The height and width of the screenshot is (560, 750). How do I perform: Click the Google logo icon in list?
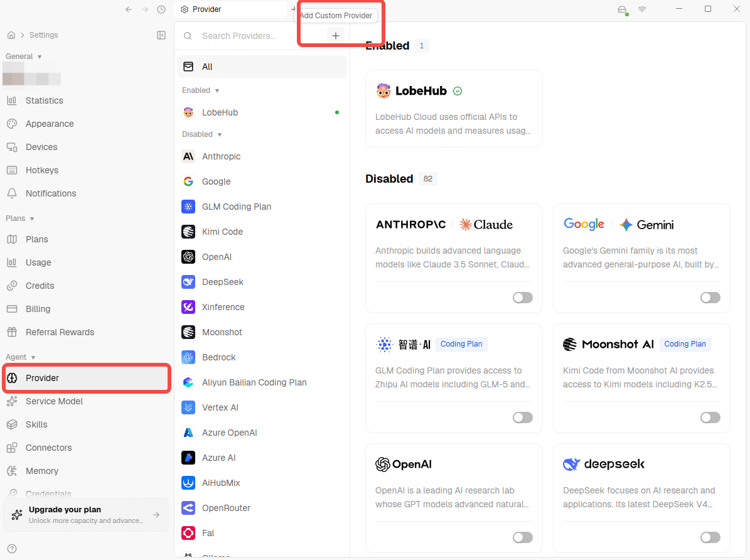click(x=188, y=181)
